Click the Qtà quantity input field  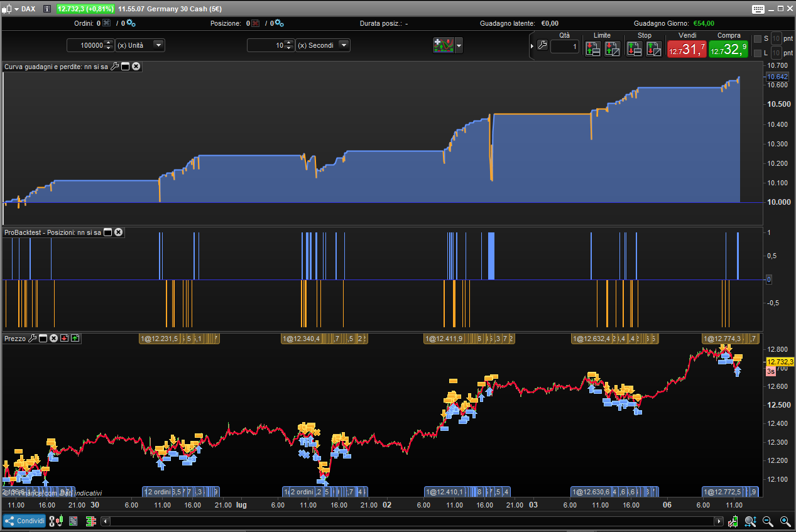(564, 46)
